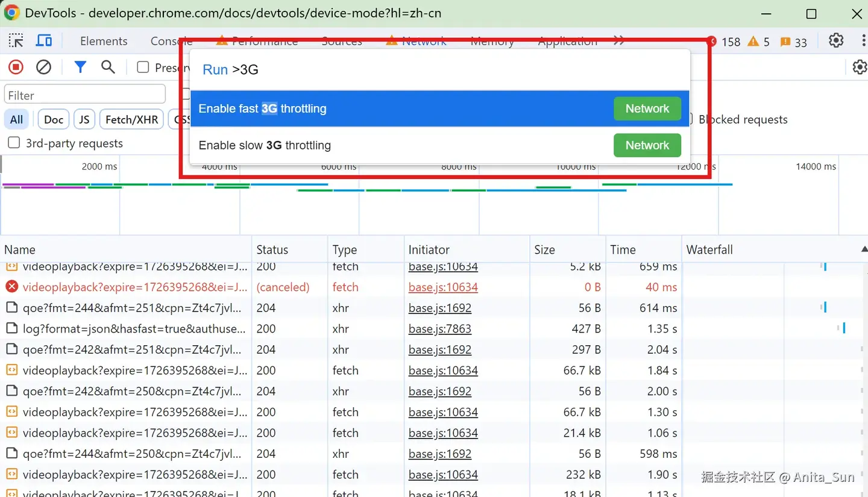This screenshot has width=868, height=497.
Task: Switch to the Elements tab
Action: click(104, 40)
